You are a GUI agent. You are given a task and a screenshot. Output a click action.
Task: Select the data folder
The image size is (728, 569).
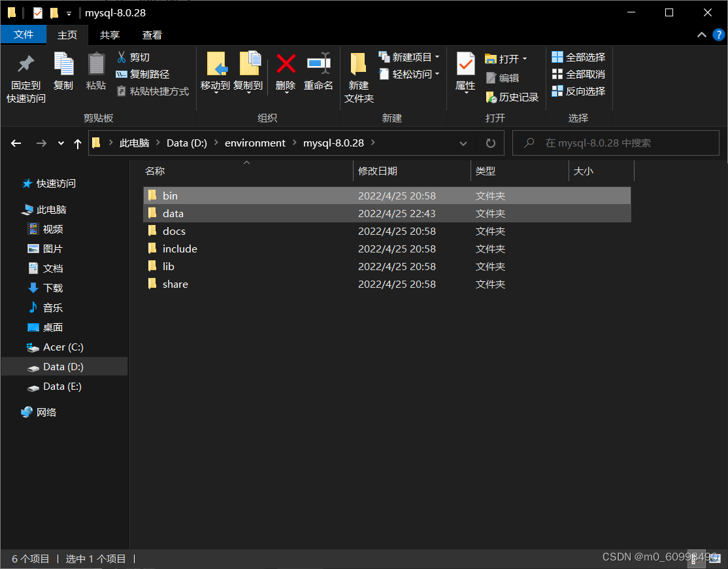[388, 213]
